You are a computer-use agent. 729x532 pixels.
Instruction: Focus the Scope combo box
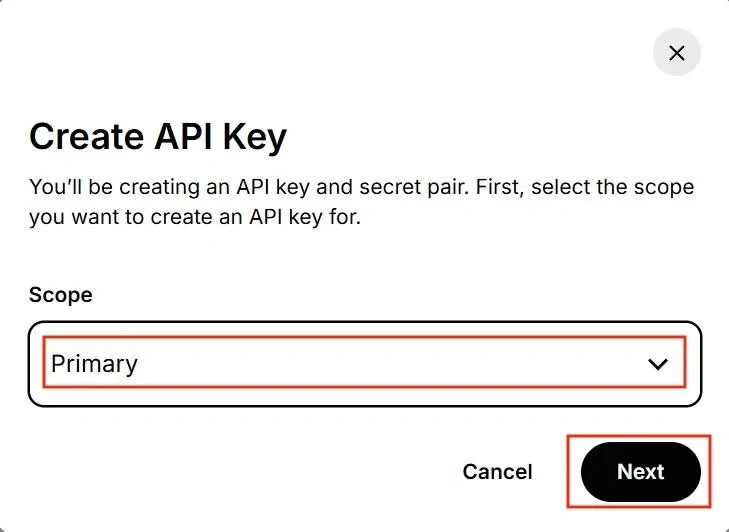point(364,364)
